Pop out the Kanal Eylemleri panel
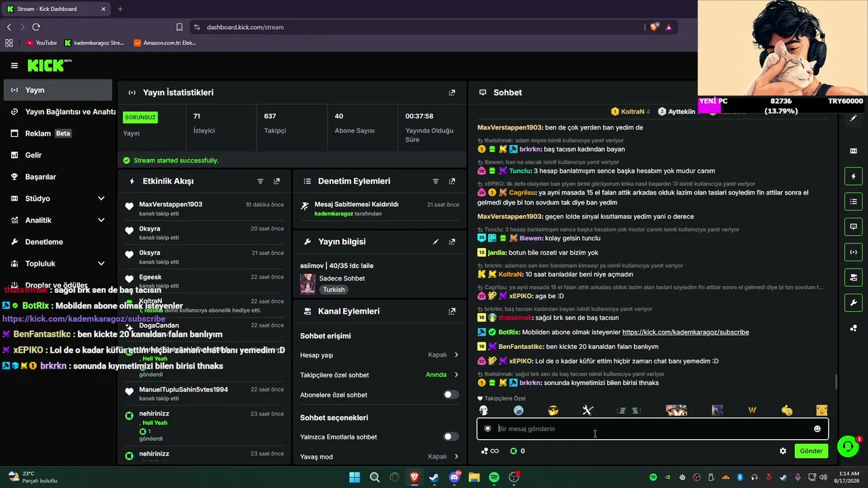Image resolution: width=868 pixels, height=488 pixels. pos(452,312)
